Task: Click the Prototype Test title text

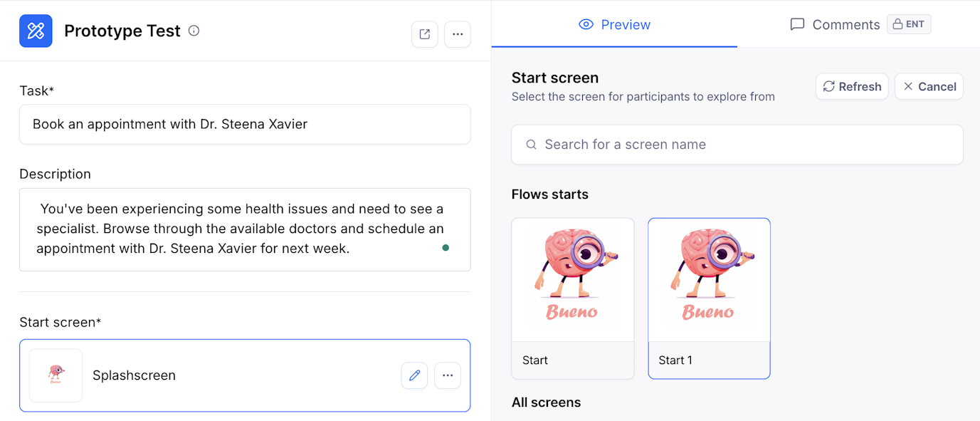Action: [122, 31]
